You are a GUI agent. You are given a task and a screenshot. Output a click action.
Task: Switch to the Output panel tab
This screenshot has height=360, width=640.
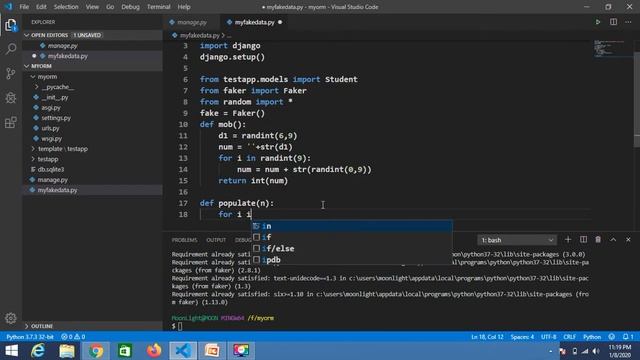pos(216,240)
